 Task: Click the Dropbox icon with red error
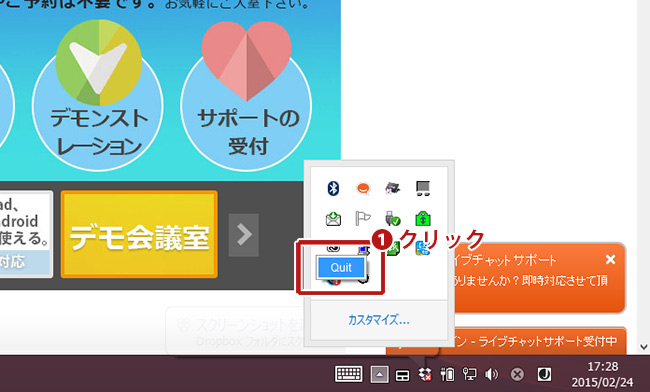[x=425, y=374]
